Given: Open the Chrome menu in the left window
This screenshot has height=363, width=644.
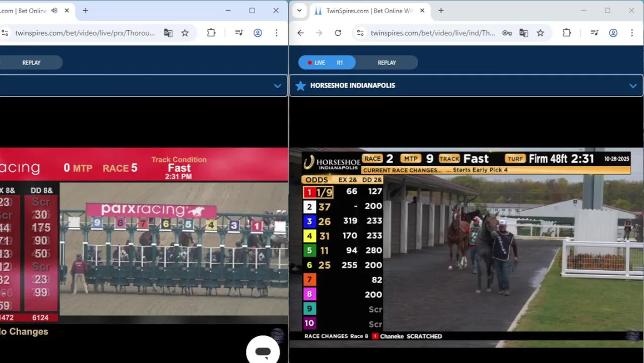Looking at the screenshot, I should coord(276,33).
